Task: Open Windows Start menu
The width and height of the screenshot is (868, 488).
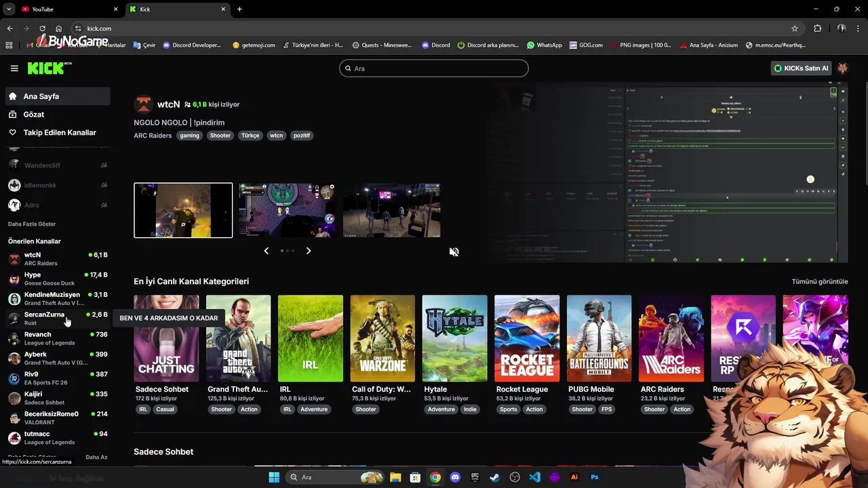Action: click(x=274, y=477)
